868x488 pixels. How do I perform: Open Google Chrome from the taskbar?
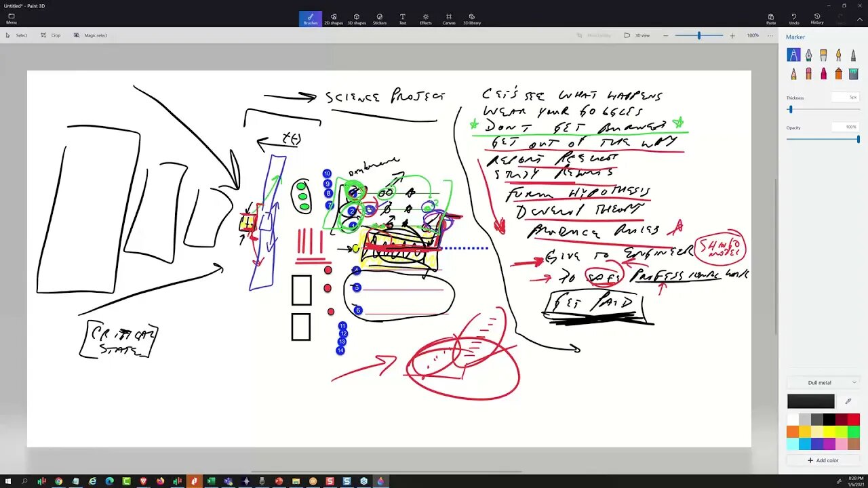click(x=58, y=481)
